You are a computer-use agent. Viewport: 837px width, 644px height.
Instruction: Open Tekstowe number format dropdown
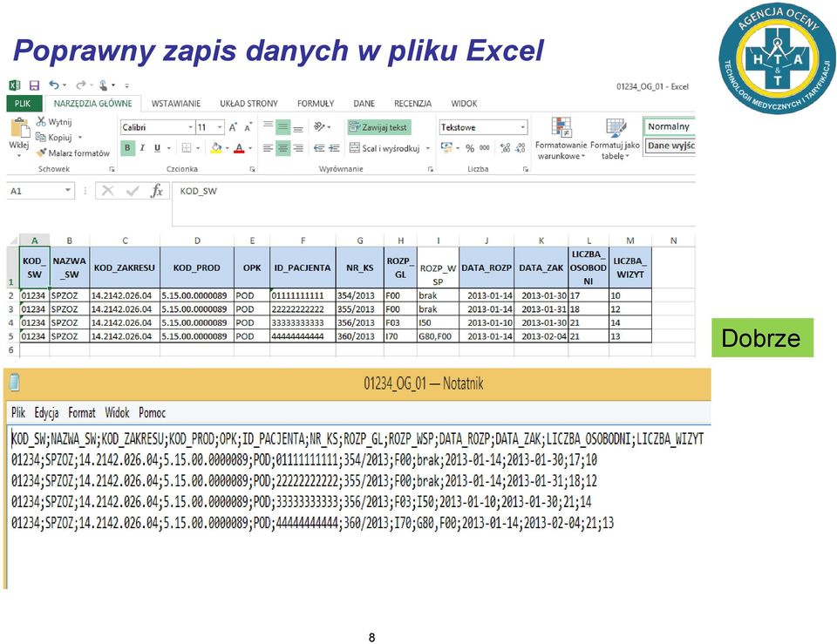[x=522, y=127]
